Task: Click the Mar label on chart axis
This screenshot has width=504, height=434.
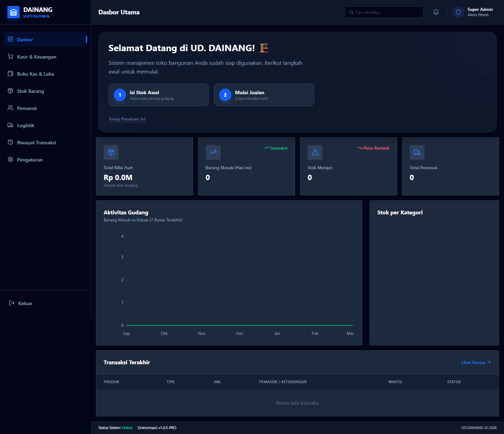Action: click(x=350, y=333)
